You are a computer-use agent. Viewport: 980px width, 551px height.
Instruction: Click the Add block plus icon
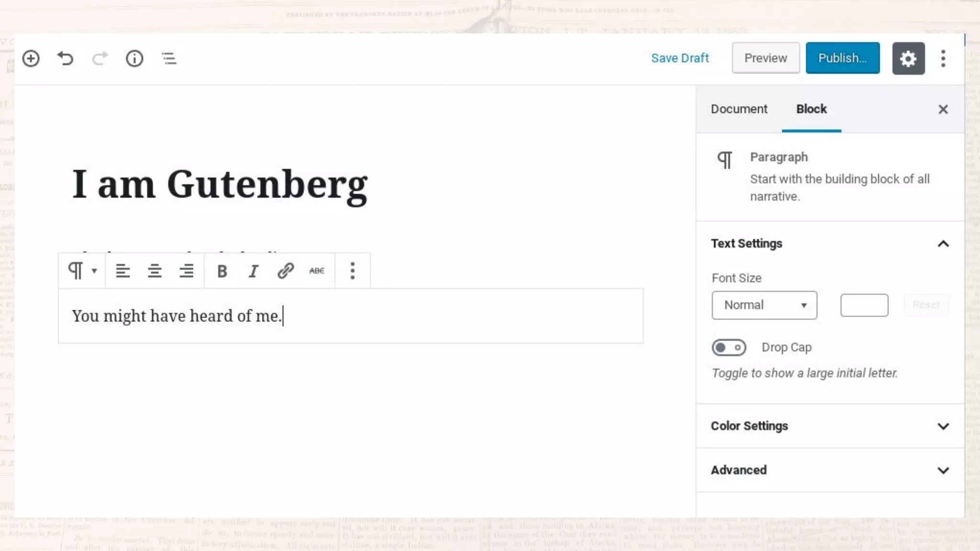(31, 58)
